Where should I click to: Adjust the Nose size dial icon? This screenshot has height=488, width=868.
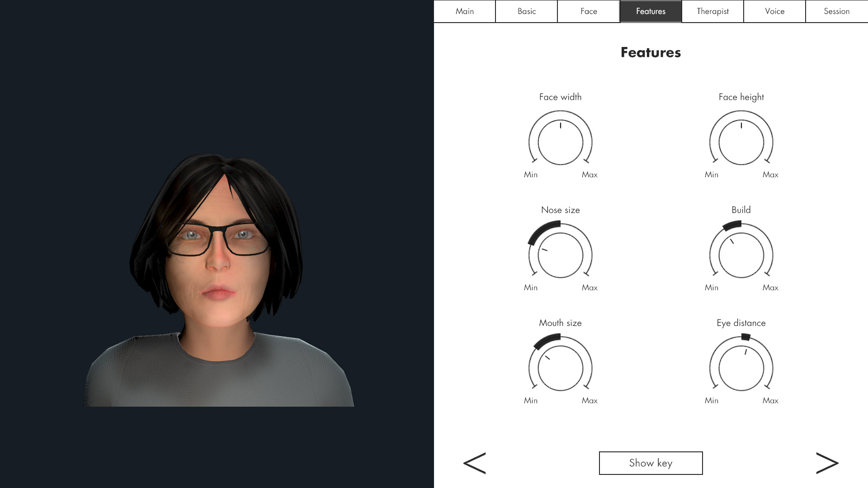561,250
